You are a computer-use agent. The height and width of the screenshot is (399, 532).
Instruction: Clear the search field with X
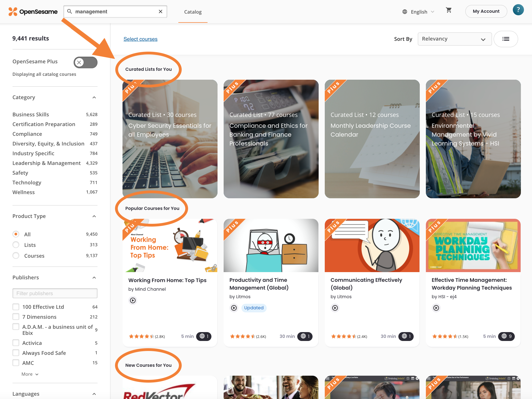point(161,11)
